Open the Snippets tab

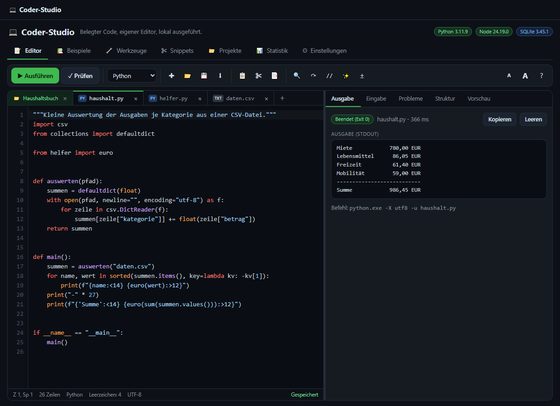(177, 51)
